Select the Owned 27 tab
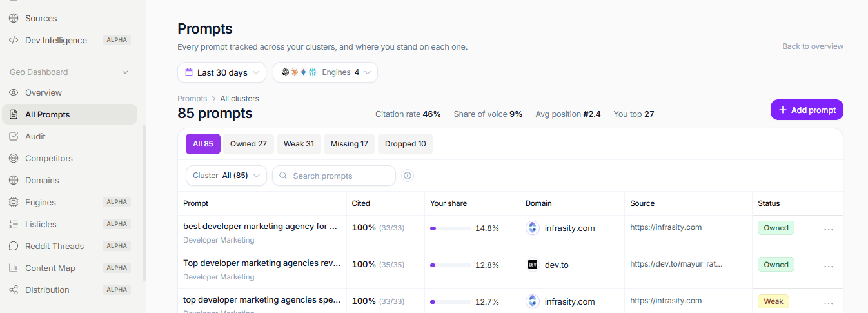 tap(248, 144)
